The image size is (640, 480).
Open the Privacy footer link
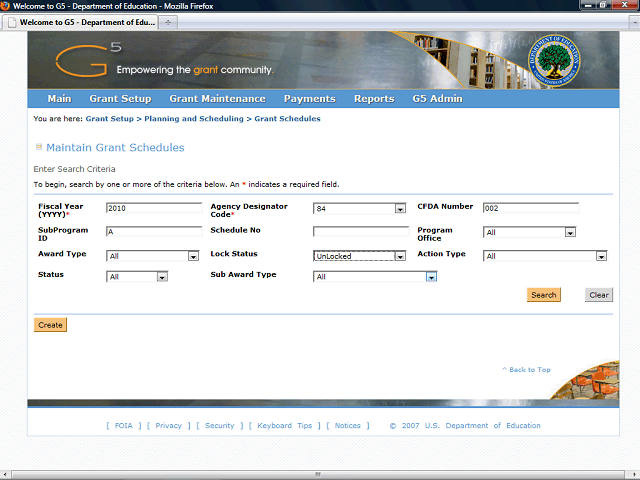(x=169, y=425)
